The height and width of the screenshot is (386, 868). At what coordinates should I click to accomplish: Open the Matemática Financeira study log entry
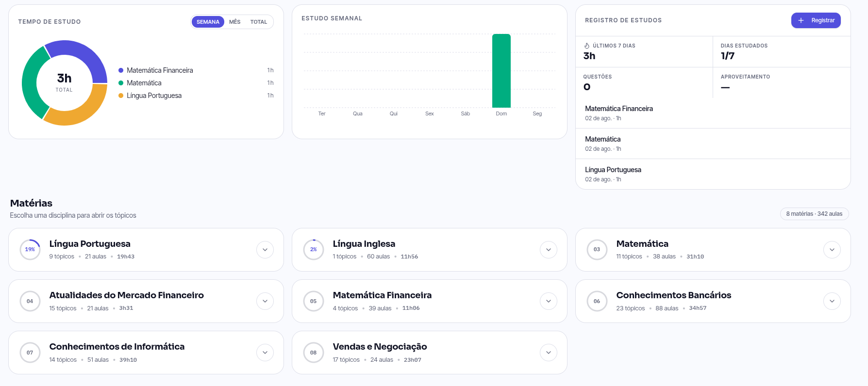point(713,113)
